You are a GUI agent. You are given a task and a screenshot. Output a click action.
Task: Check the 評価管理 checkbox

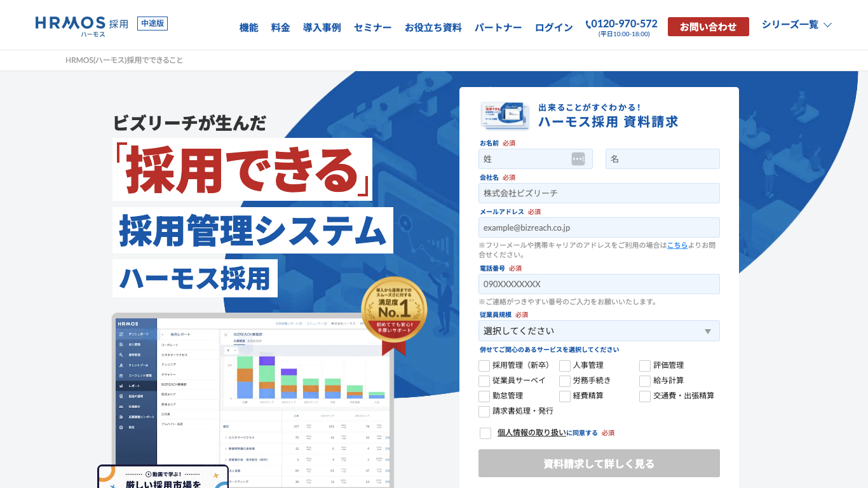[645, 365]
